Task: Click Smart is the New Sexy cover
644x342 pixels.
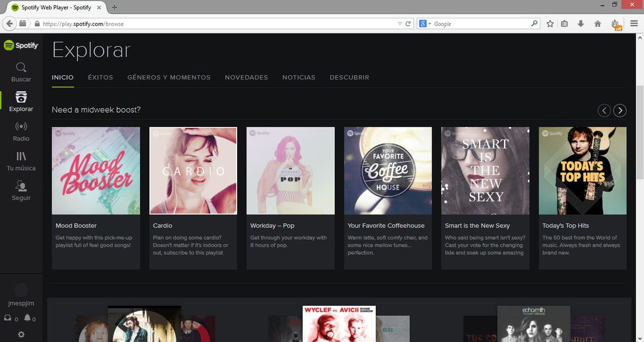Action: [485, 171]
